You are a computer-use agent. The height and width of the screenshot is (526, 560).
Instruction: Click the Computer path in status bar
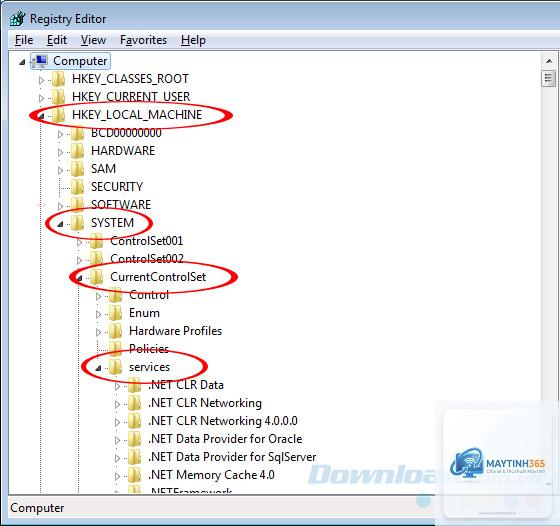pyautogui.click(x=37, y=508)
